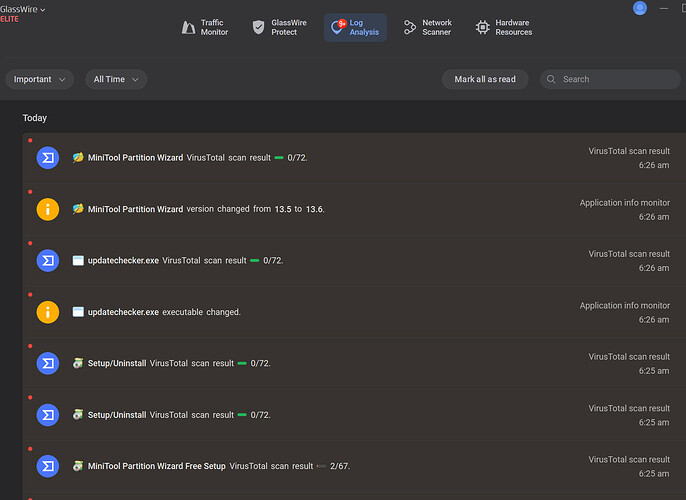Click the VirusTotal icon for first MiniTool entry

point(47,158)
